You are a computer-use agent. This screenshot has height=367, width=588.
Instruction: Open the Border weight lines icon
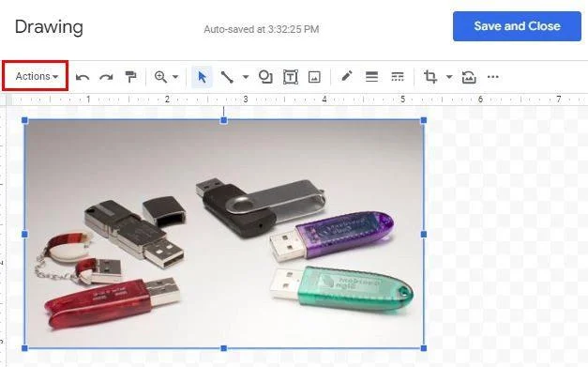click(x=371, y=77)
